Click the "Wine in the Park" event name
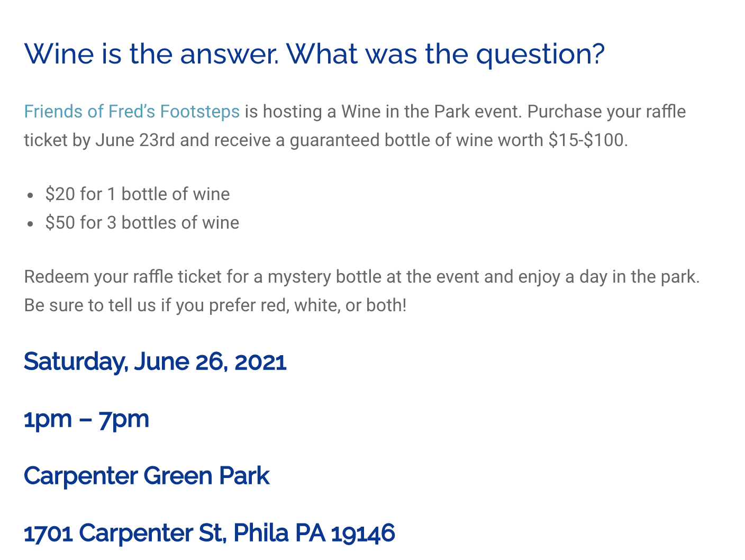This screenshot has height=560, width=745. [405, 112]
